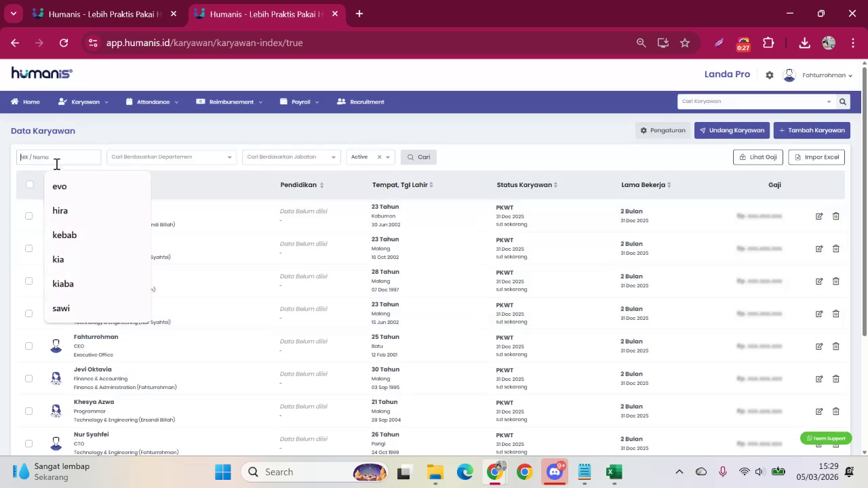868x488 pixels.
Task: Delete the employee born 07 Dec 1997
Action: pos(835,281)
